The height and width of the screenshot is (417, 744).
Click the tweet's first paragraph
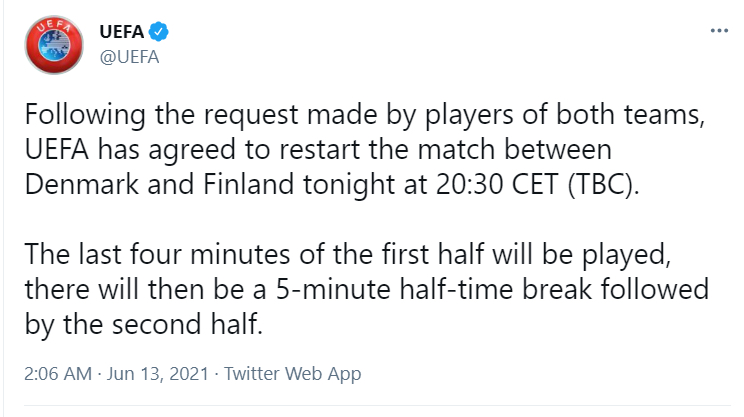(365, 149)
